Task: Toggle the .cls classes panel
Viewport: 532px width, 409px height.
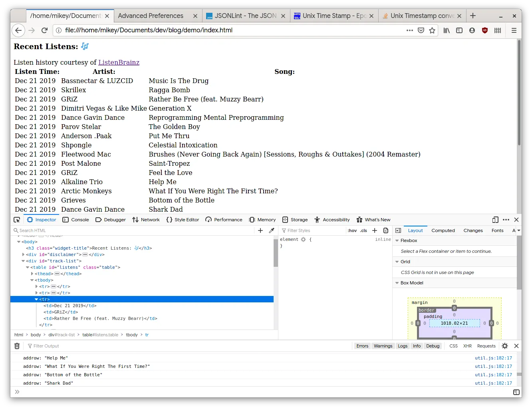Action: [x=363, y=230]
